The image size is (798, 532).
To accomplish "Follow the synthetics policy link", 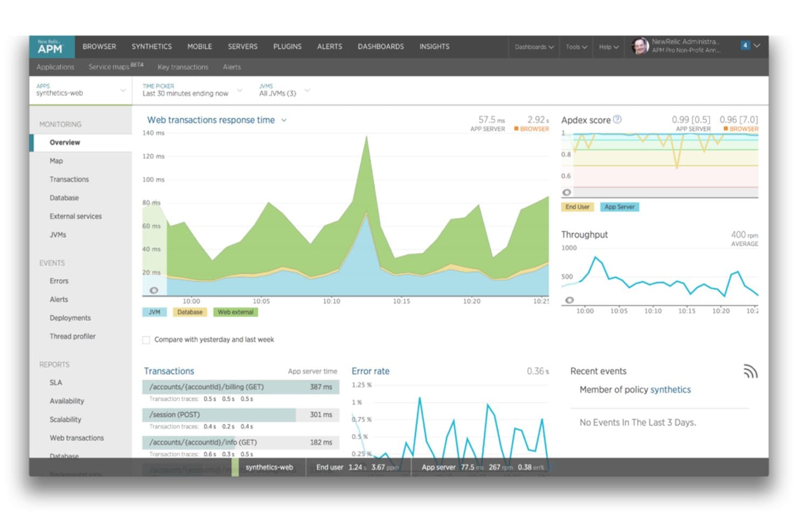I will coord(670,390).
